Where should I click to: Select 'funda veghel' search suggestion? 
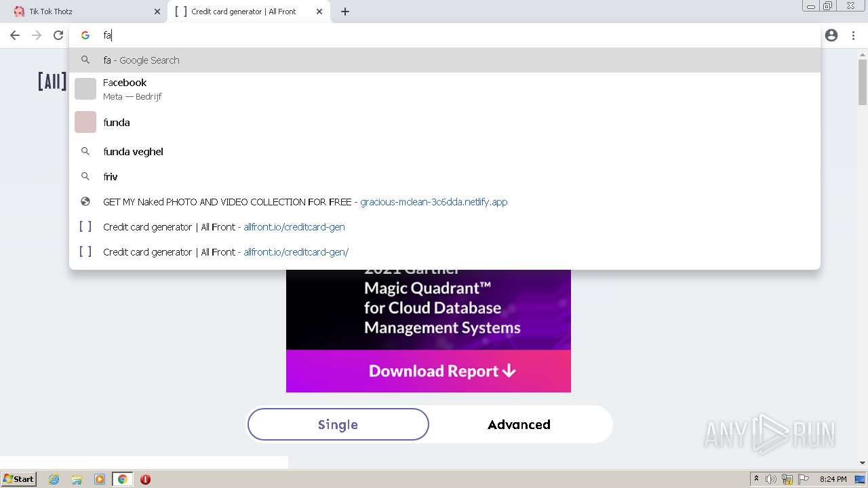(444, 152)
